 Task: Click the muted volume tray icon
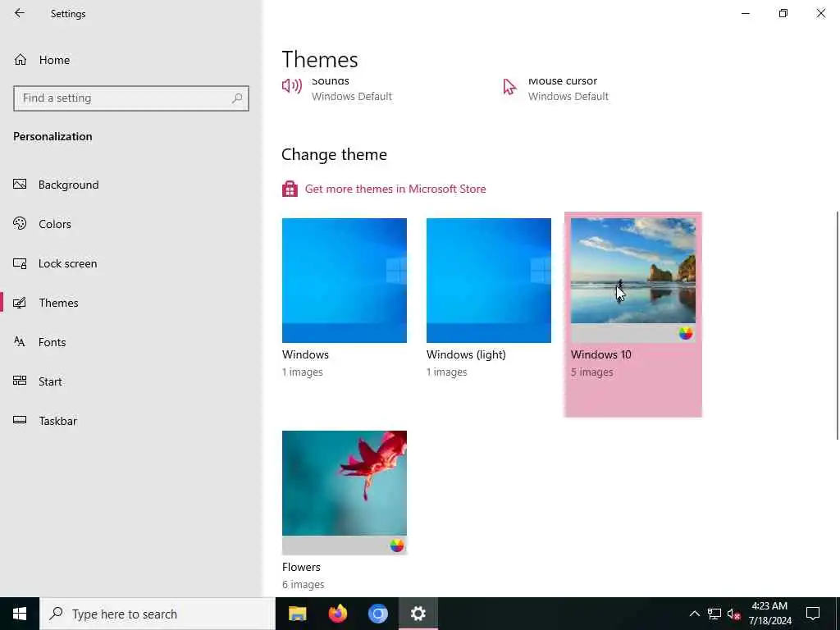pos(734,614)
